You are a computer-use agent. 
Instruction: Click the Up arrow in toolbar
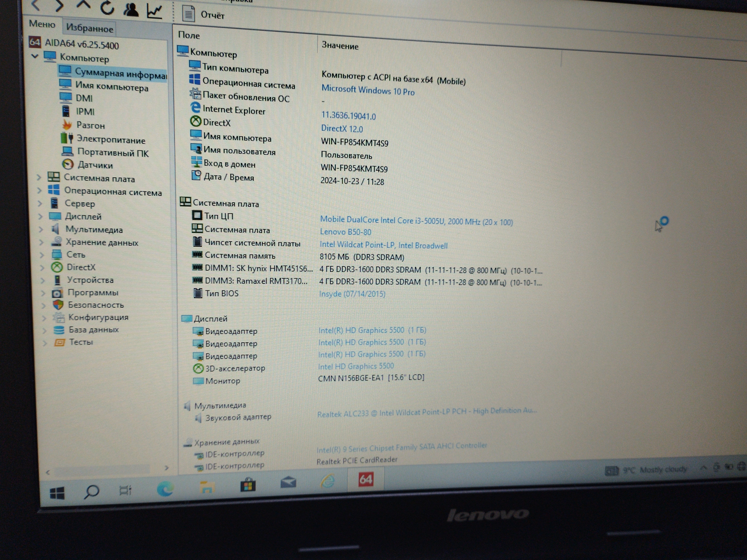coord(83,5)
